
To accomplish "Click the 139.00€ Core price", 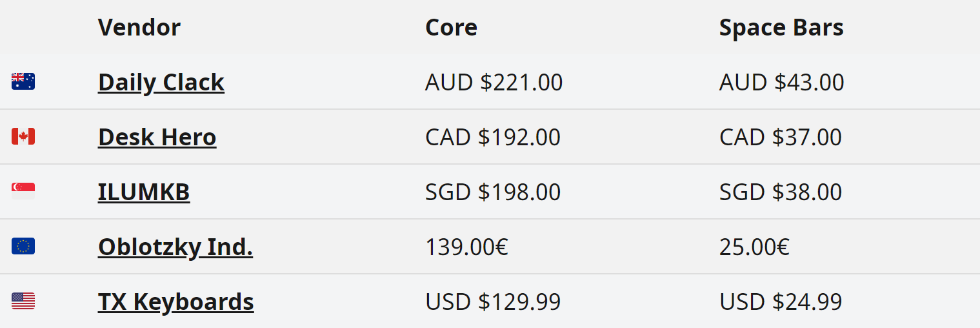I will coord(466,247).
